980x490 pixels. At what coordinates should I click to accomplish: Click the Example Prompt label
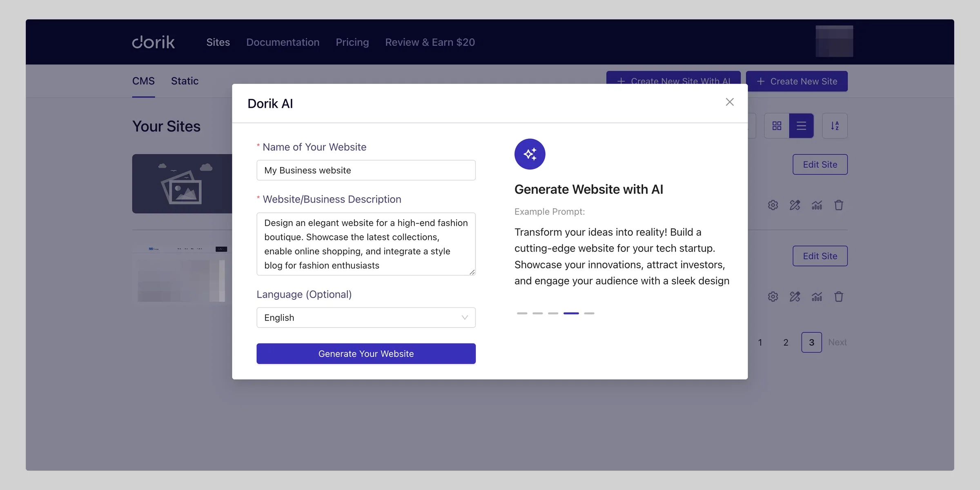[x=549, y=212]
